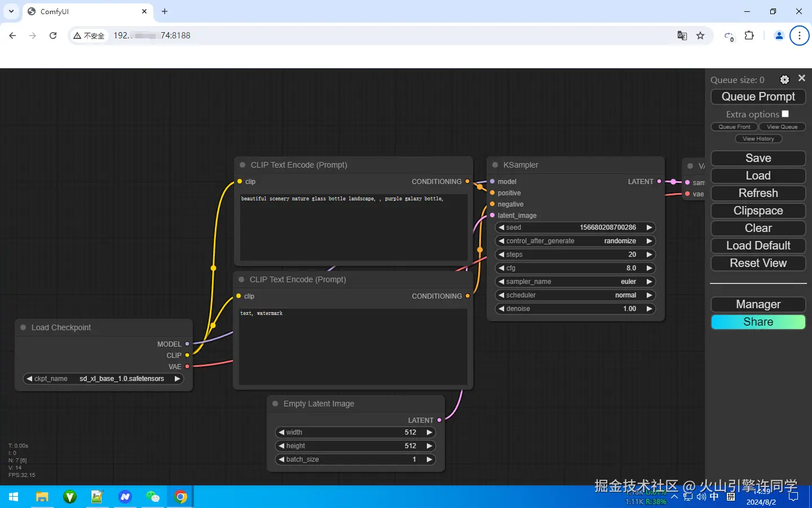This screenshot has height=508, width=812.
Task: Select previous checkpoint with left arrow
Action: (x=29, y=379)
